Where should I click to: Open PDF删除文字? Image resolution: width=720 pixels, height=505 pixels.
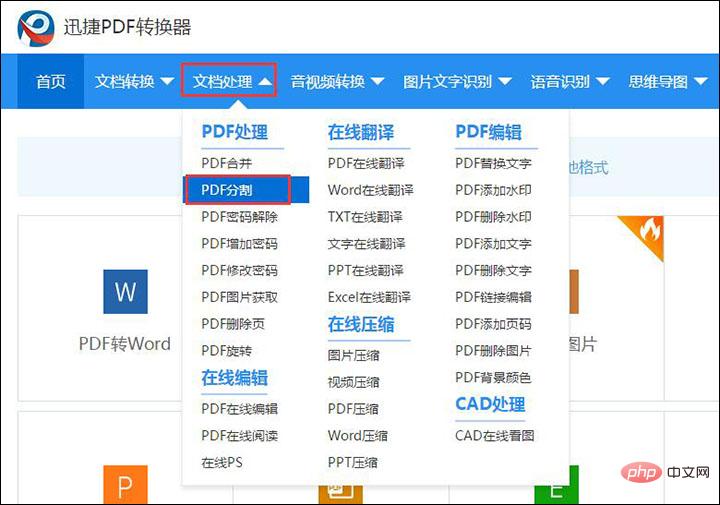point(493,270)
